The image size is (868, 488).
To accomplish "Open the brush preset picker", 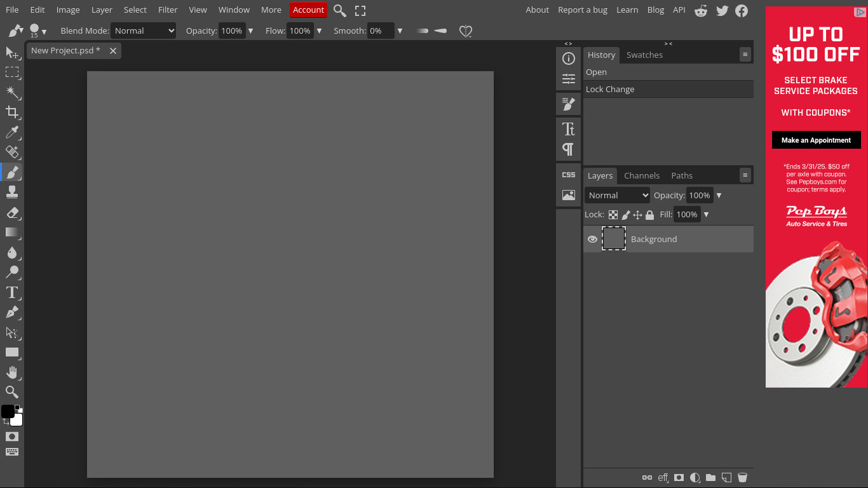I will 37,30.
